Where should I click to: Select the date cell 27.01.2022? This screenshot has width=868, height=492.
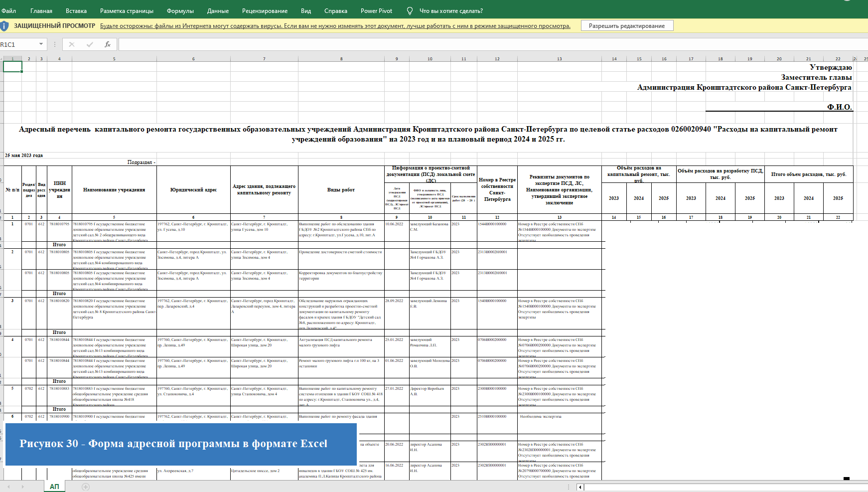tap(397, 395)
